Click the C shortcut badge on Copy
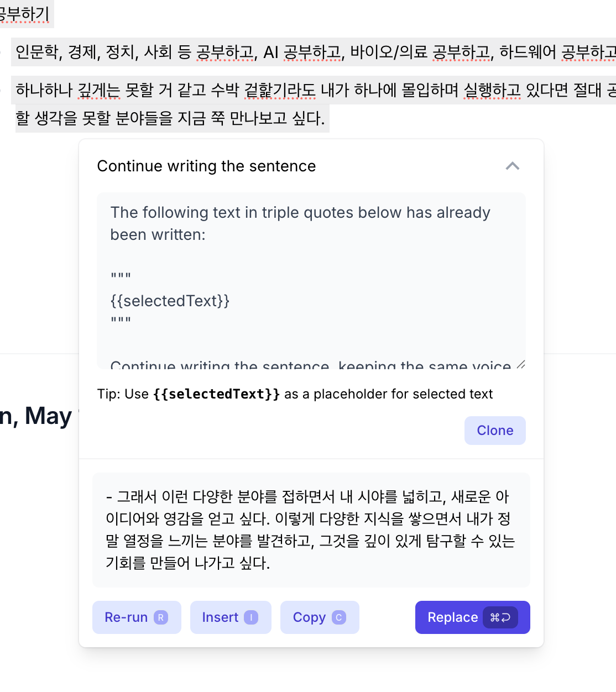This screenshot has width=616, height=692. point(339,617)
